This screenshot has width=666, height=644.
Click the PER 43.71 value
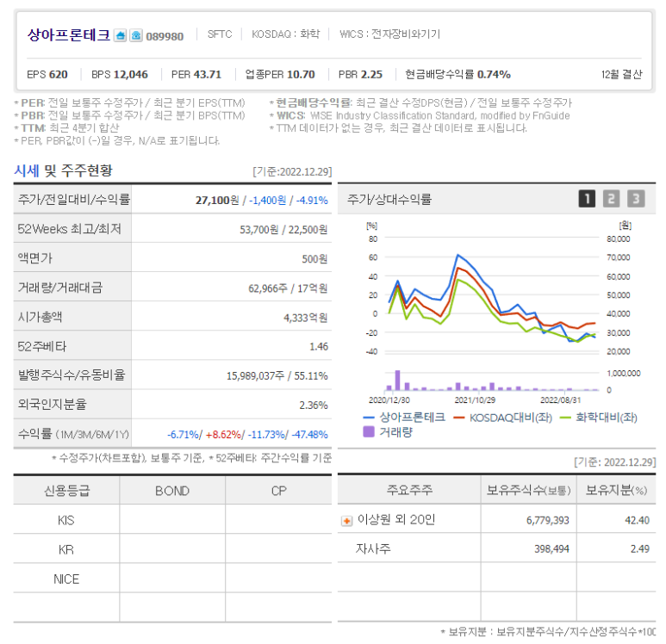pos(196,75)
